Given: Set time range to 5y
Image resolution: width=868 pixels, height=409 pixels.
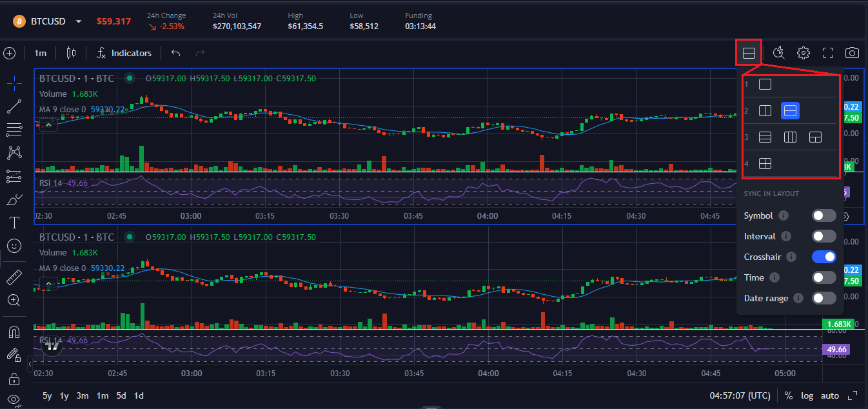Looking at the screenshot, I should 47,395.
